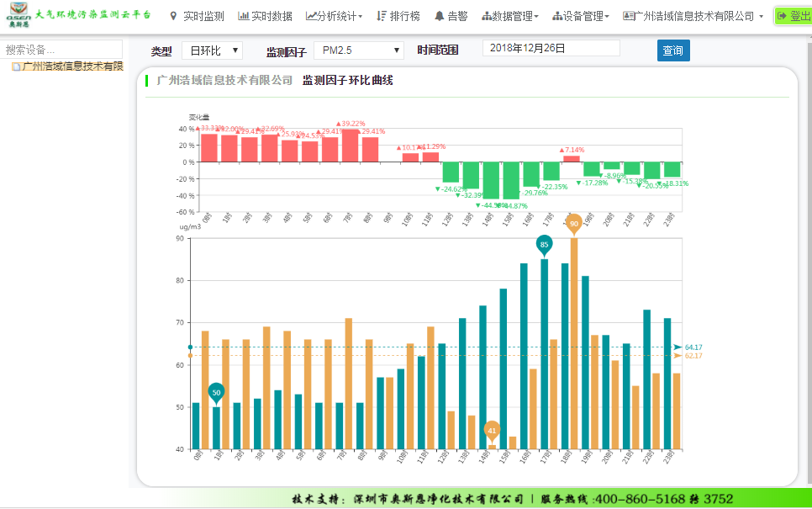Click the map pin icon for 实时监测
The height and width of the screenshot is (509, 812).
(174, 16)
